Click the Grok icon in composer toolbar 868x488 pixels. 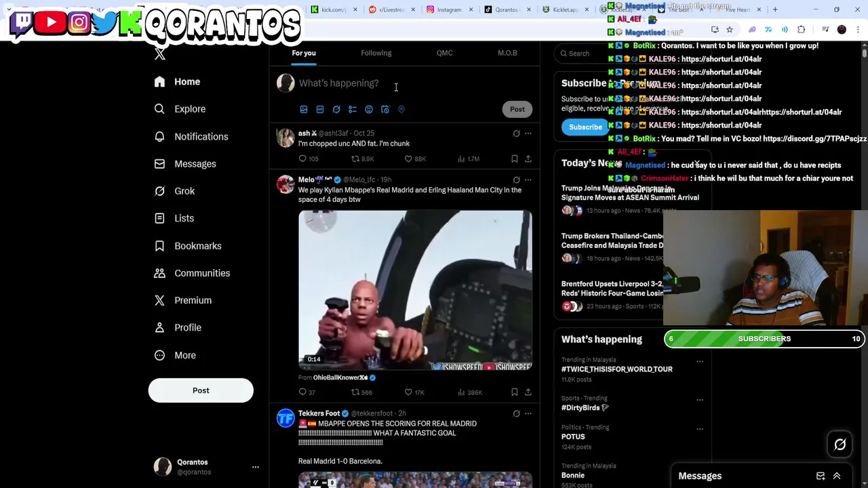click(x=336, y=109)
